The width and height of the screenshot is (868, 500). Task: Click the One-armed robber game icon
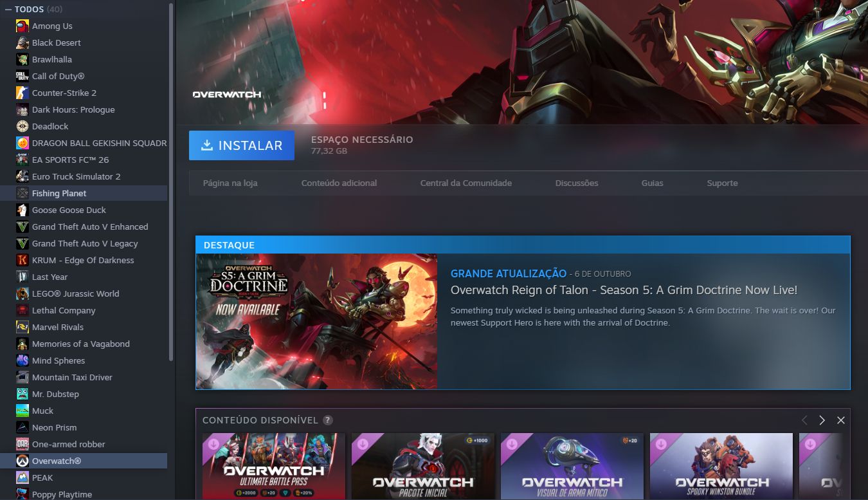23,445
